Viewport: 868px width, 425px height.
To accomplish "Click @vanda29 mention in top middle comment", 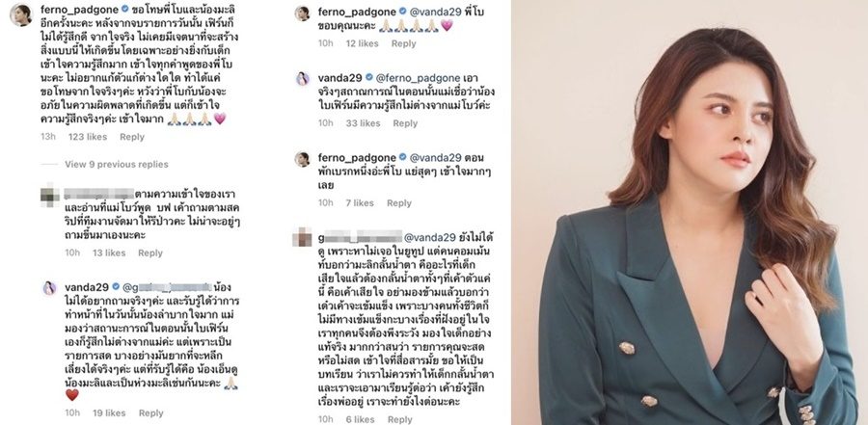I will [x=428, y=11].
